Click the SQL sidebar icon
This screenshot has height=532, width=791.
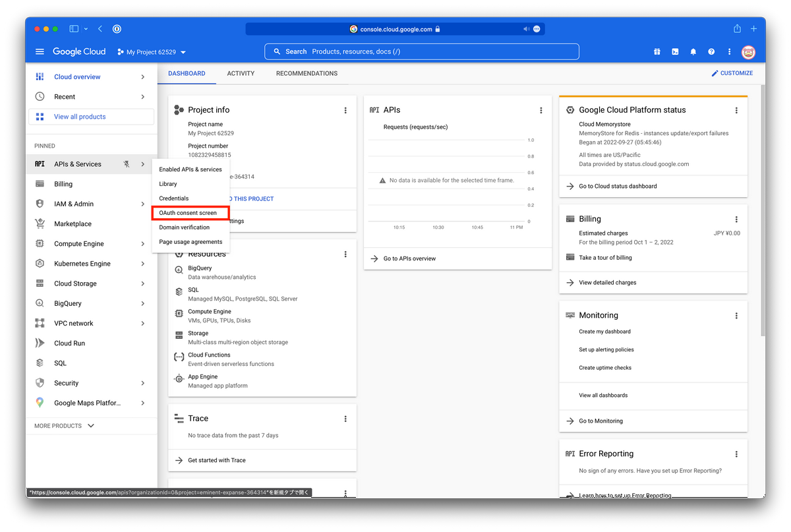click(x=40, y=363)
